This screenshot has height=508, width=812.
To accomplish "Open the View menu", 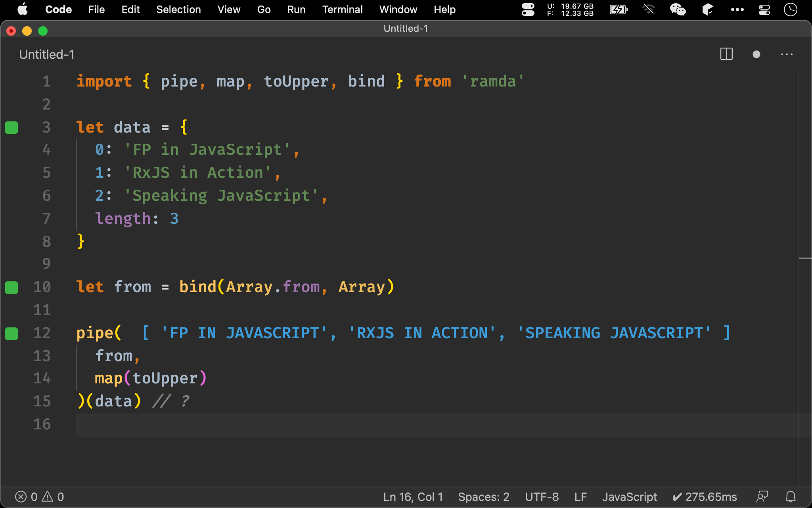I will pyautogui.click(x=229, y=9).
